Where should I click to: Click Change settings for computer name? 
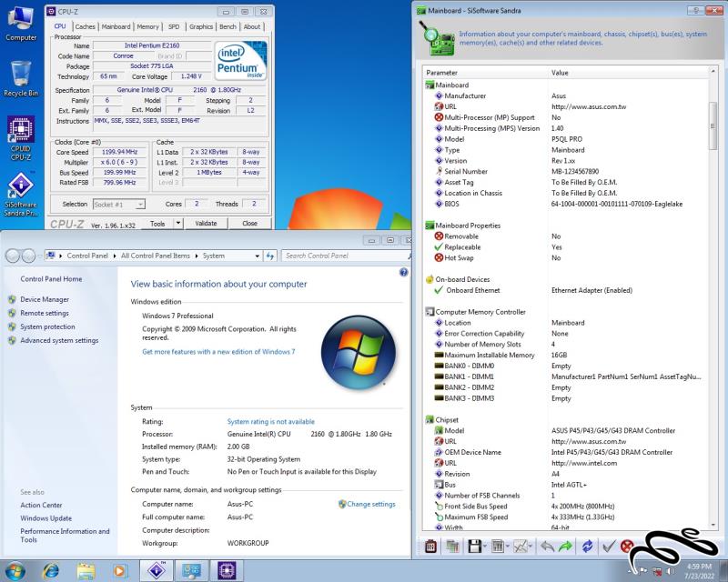click(371, 504)
